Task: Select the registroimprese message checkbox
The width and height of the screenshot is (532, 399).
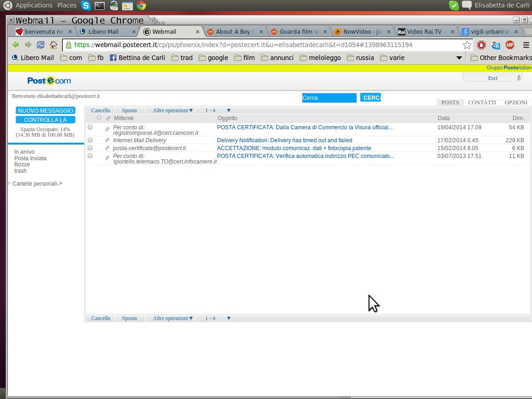Action: tap(90, 127)
